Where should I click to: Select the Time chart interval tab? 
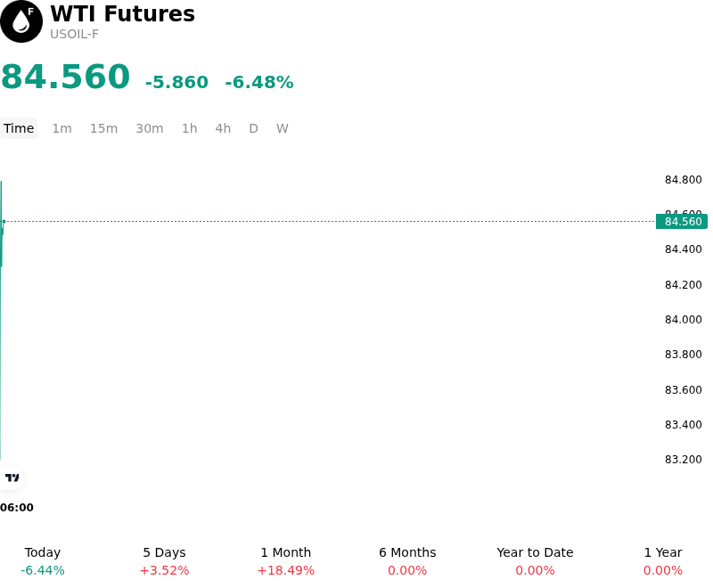19,128
